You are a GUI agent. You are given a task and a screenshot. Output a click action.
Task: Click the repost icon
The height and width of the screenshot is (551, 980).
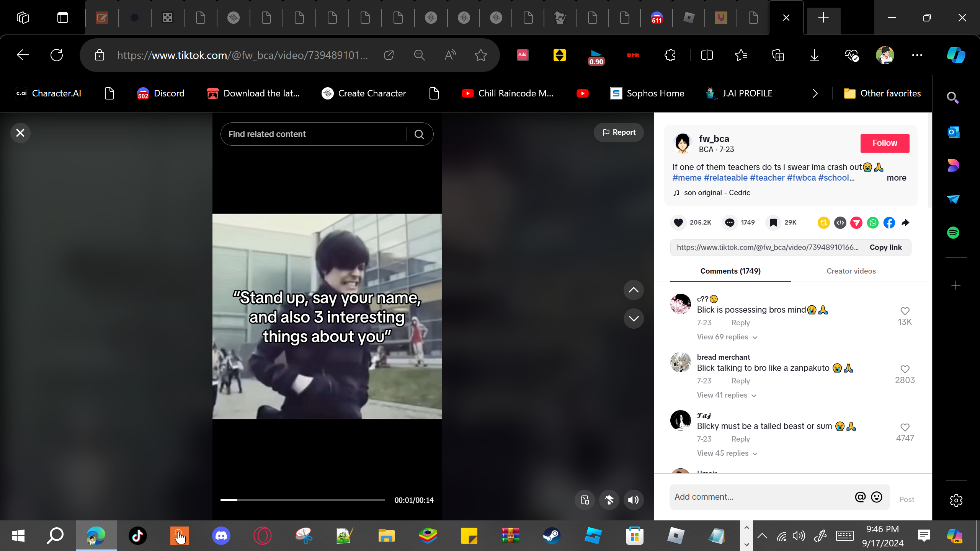point(823,223)
